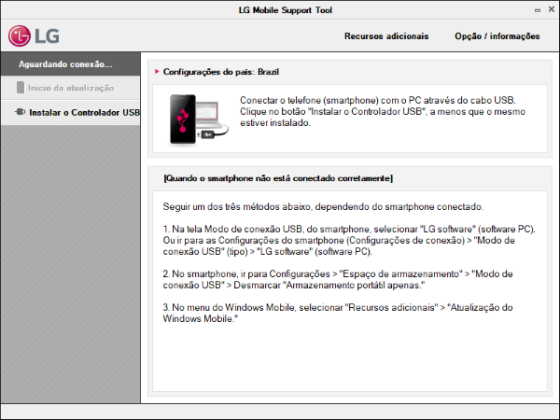Minimize the LG Mobile Support Tool window
This screenshot has height=420, width=560.
click(x=537, y=10)
